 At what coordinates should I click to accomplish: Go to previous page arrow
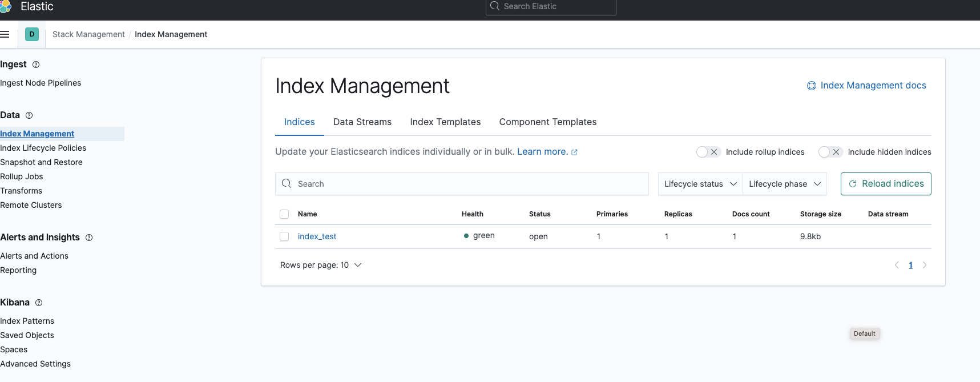[897, 265]
